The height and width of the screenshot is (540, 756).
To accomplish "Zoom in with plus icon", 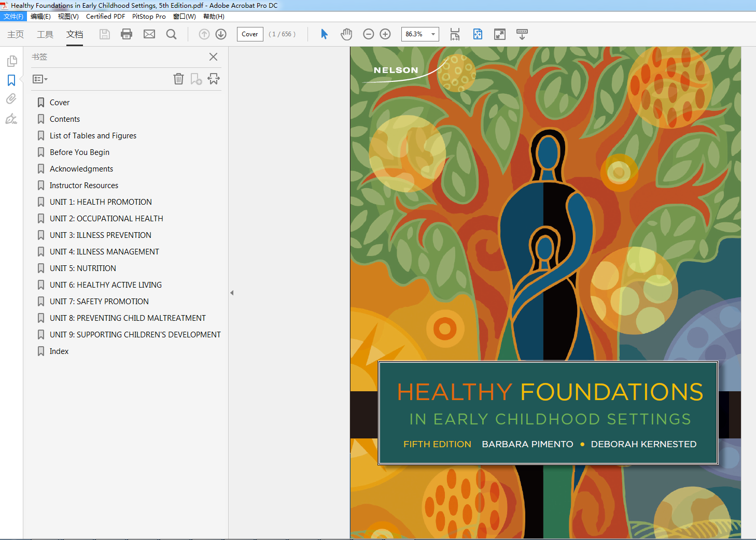I will 385,34.
